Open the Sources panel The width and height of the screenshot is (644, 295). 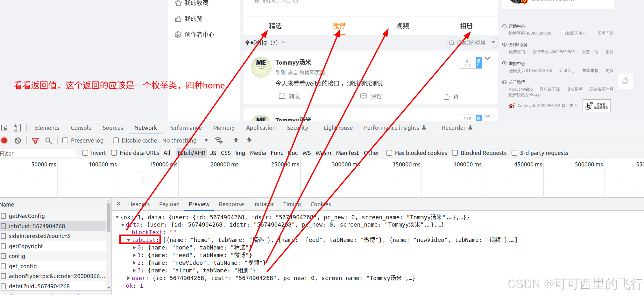(113, 128)
